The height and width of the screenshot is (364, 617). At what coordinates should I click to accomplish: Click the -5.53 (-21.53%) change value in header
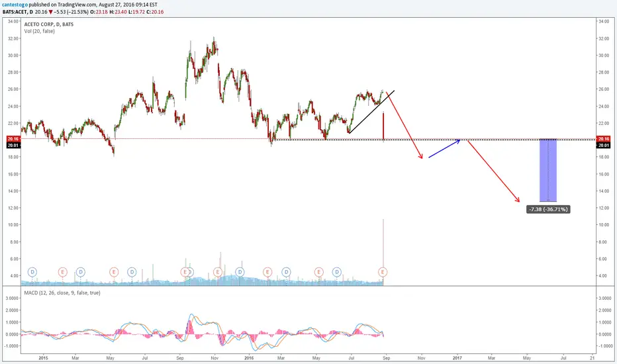click(71, 12)
